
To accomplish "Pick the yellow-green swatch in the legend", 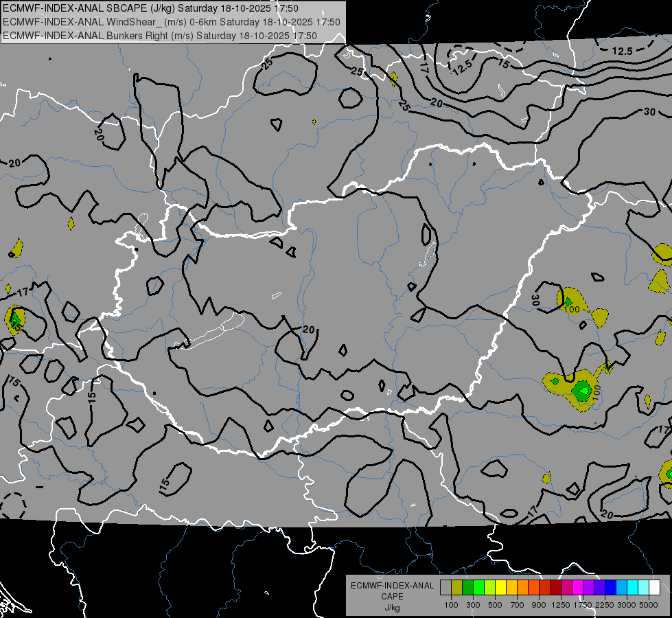I will pyautogui.click(x=490, y=588).
